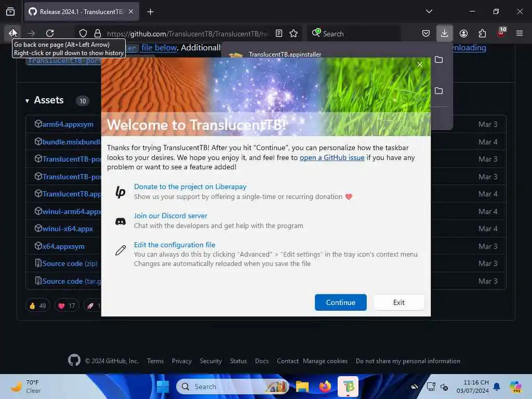
Task: Reload the current page
Action: click(x=50, y=33)
